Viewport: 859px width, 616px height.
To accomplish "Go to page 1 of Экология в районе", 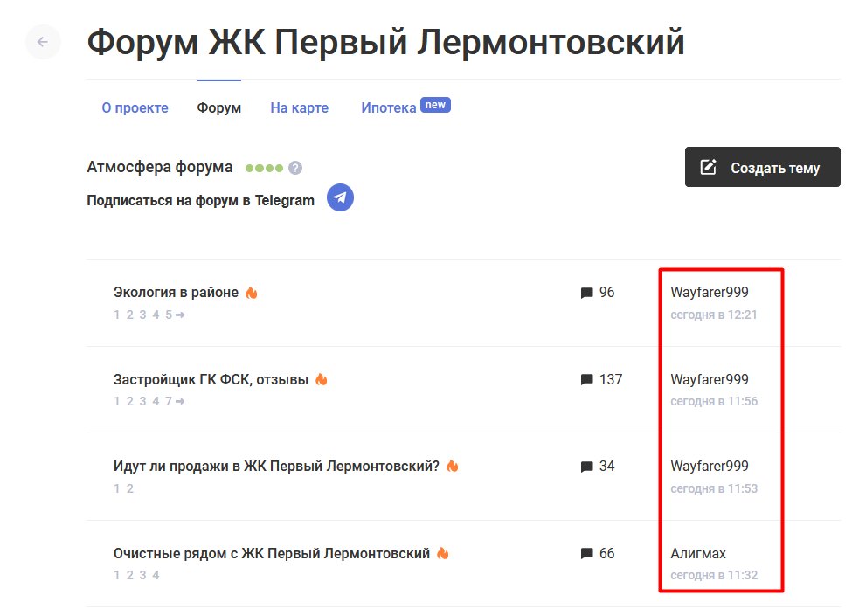I will click(x=117, y=315).
